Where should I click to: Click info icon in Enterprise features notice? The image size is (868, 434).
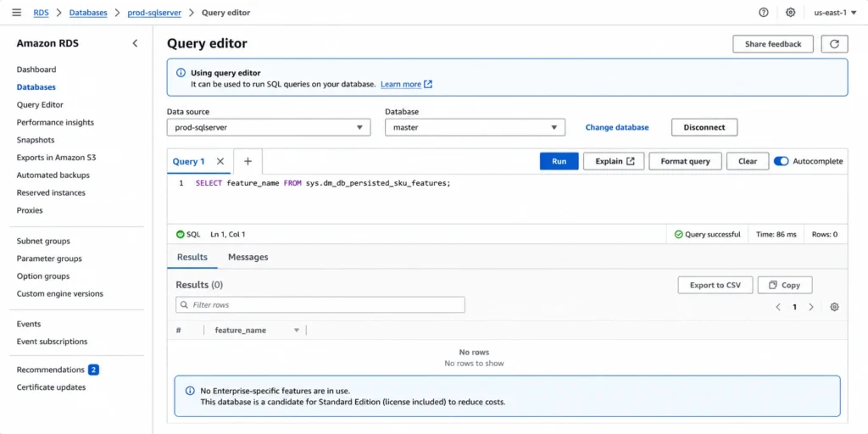(x=189, y=391)
